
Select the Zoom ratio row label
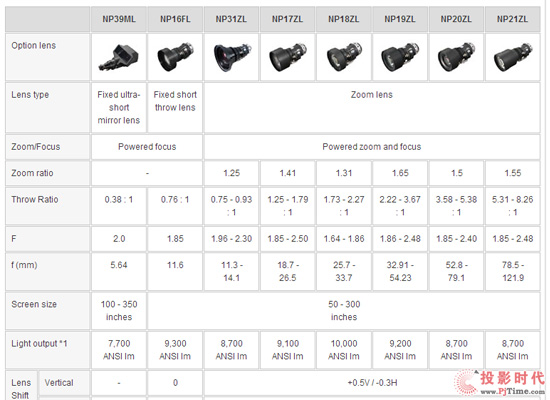pyautogui.click(x=32, y=173)
